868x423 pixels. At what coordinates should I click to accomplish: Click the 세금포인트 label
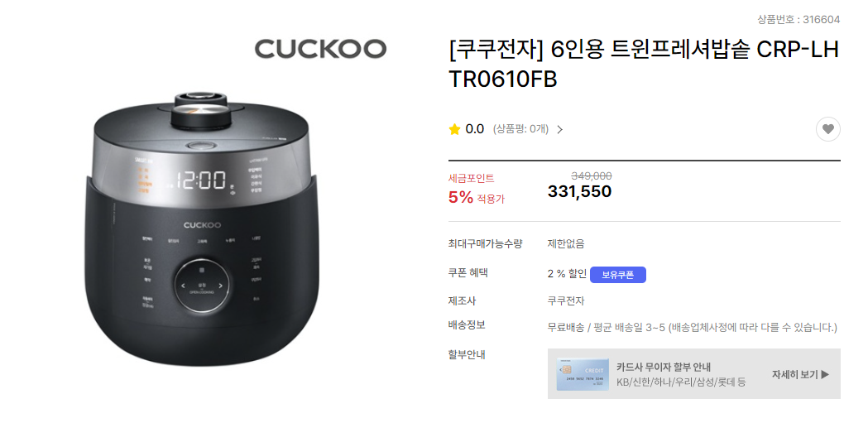click(471, 178)
